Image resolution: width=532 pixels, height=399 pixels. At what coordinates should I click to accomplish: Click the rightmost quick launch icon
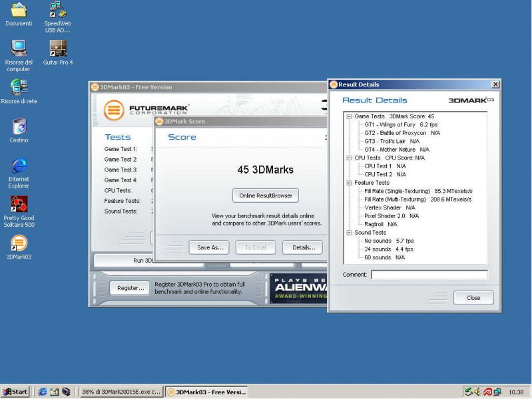(x=66, y=392)
